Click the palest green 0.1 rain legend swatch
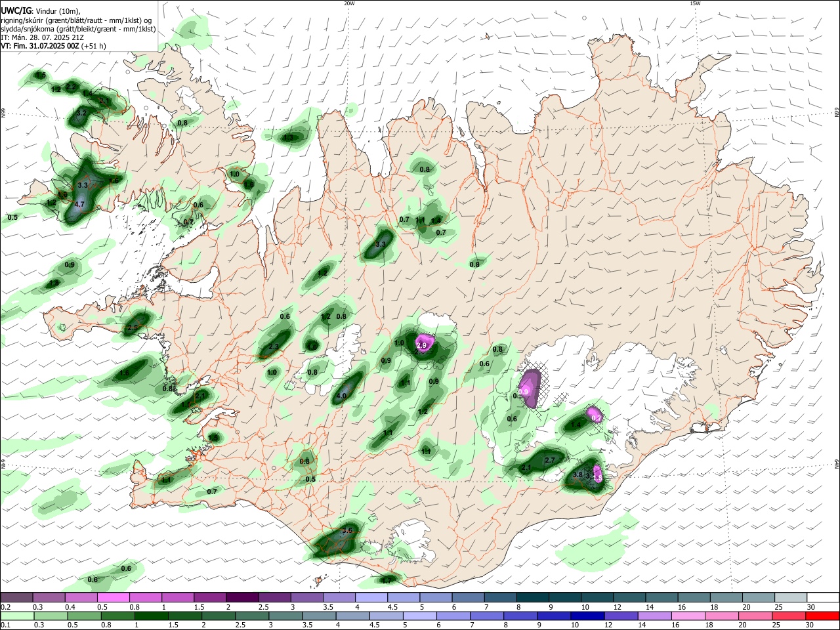The width and height of the screenshot is (840, 630). pyautogui.click(x=16, y=616)
